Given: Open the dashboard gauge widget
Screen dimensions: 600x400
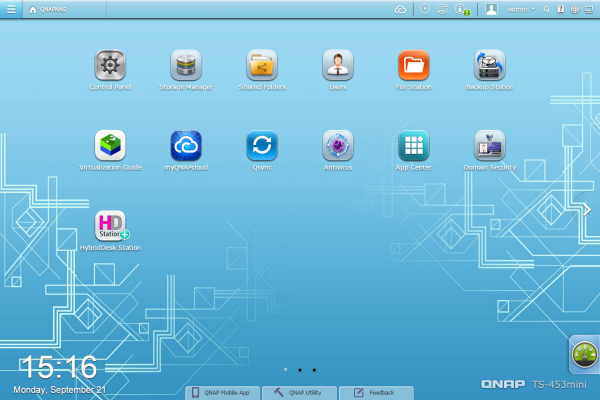Looking at the screenshot, I should 584,353.
